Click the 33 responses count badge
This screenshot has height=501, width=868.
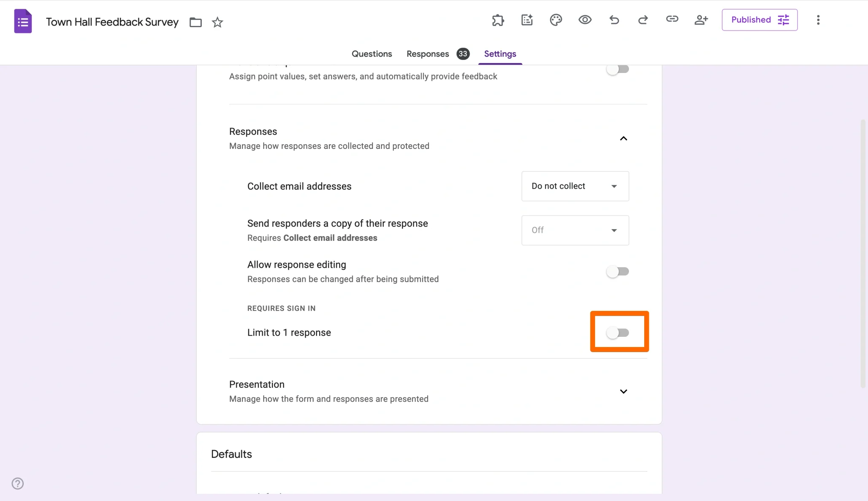463,54
